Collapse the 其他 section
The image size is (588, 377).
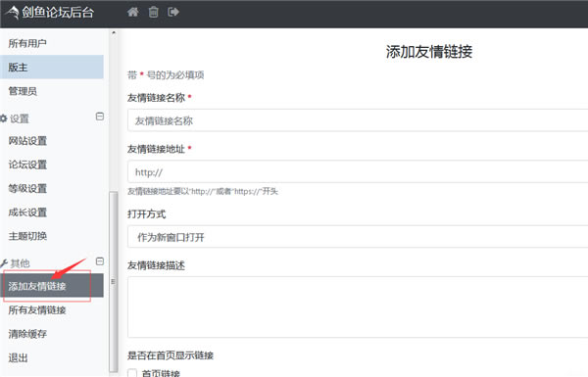tap(100, 261)
